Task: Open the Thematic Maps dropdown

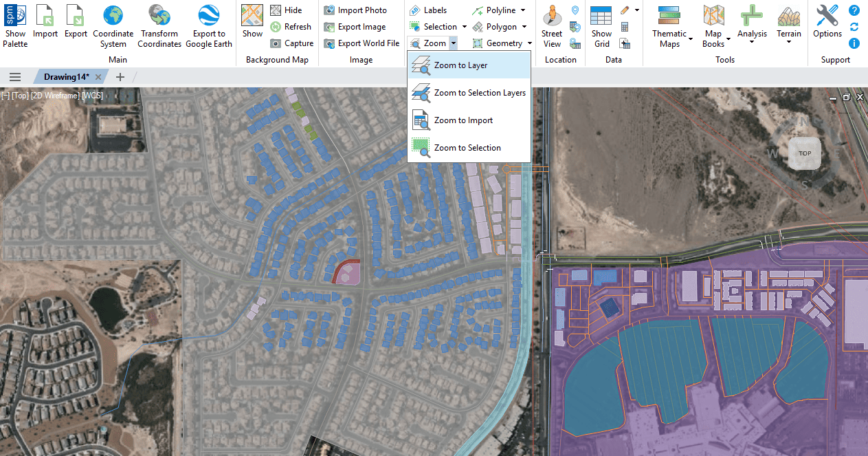Action: 669,28
